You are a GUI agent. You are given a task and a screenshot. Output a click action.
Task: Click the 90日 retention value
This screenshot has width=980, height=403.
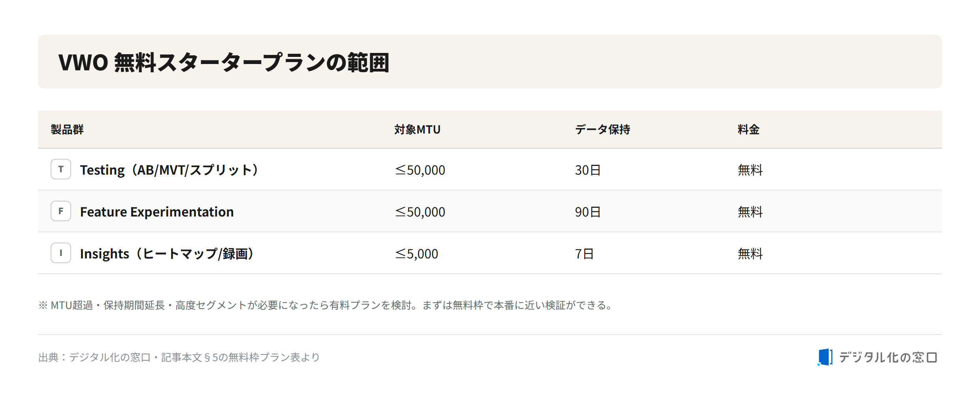click(588, 212)
